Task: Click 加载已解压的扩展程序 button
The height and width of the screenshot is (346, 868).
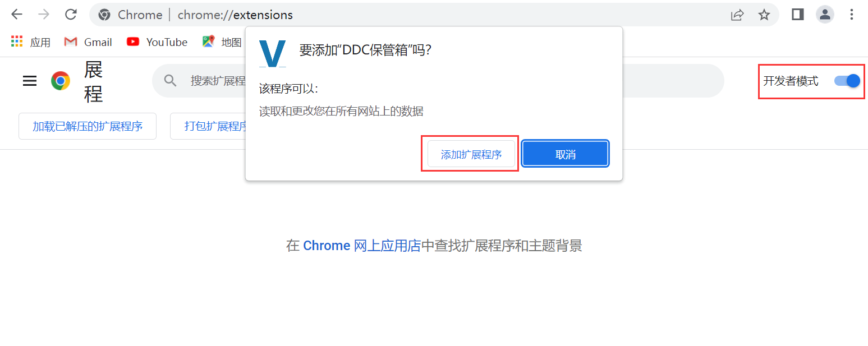Action: tap(88, 126)
